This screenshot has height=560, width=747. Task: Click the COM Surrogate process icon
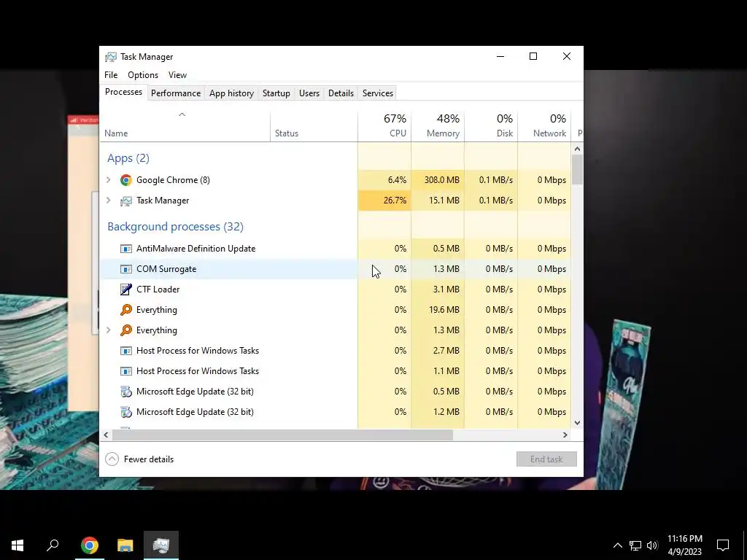click(x=125, y=269)
